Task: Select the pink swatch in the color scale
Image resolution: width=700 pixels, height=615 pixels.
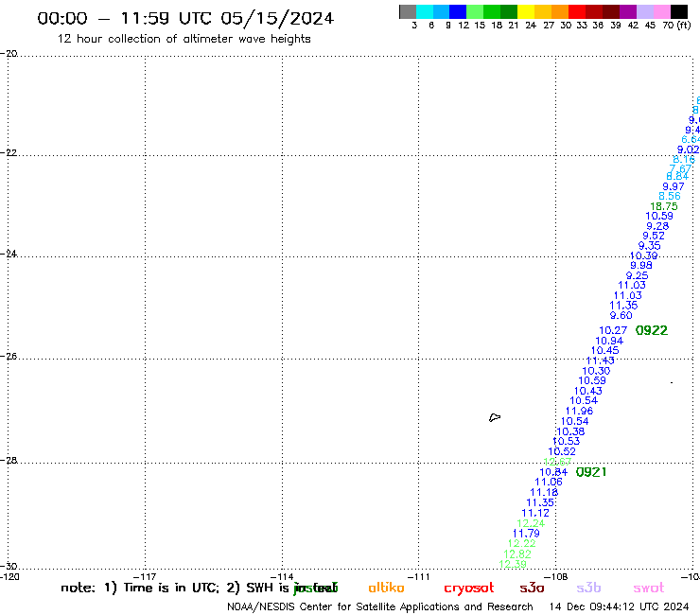Action: coord(661,11)
